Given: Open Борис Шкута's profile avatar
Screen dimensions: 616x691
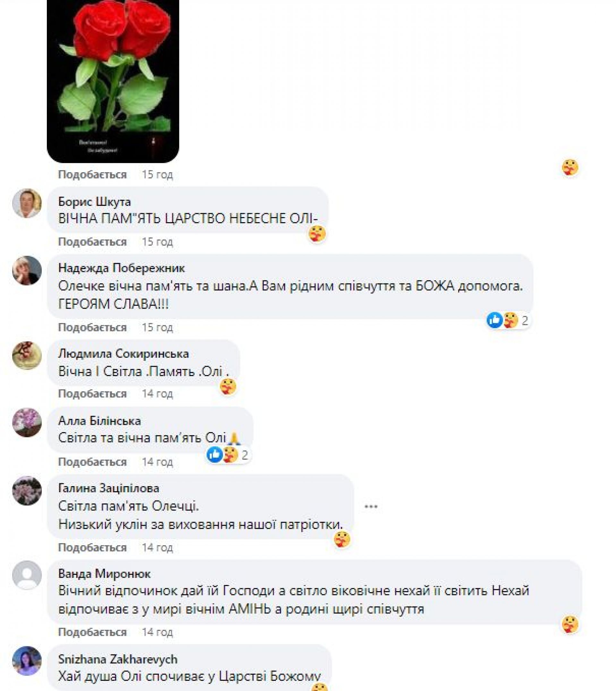Looking at the screenshot, I should click(x=27, y=203).
